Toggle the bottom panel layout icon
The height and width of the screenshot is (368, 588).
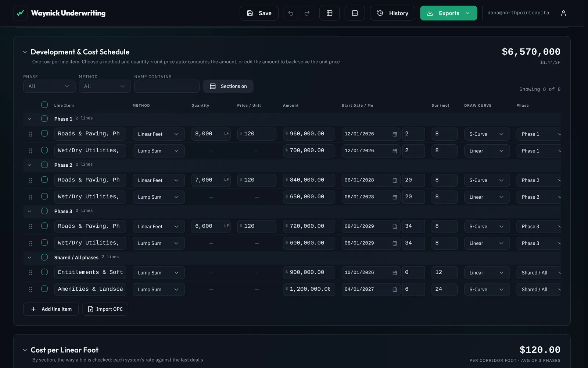pyautogui.click(x=355, y=13)
